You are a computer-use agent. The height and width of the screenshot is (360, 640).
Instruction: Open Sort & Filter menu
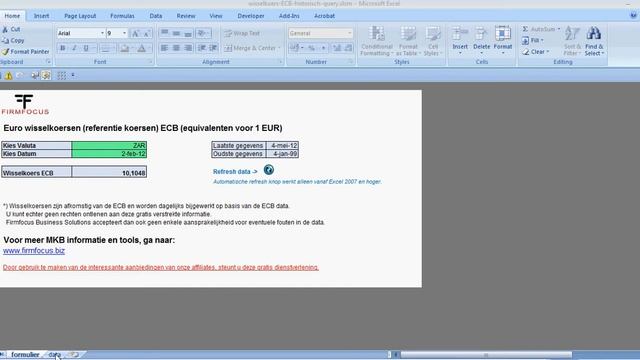coord(572,41)
